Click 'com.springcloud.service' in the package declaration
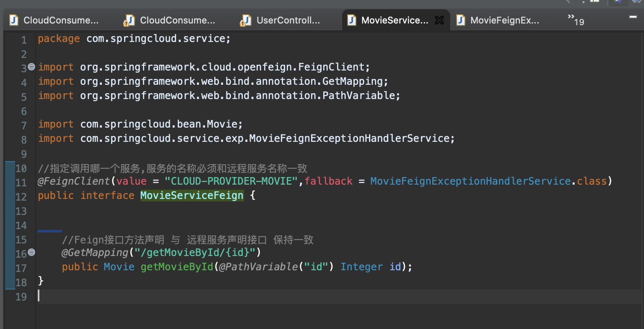Viewport: 644px width, 329px height. [x=156, y=39]
